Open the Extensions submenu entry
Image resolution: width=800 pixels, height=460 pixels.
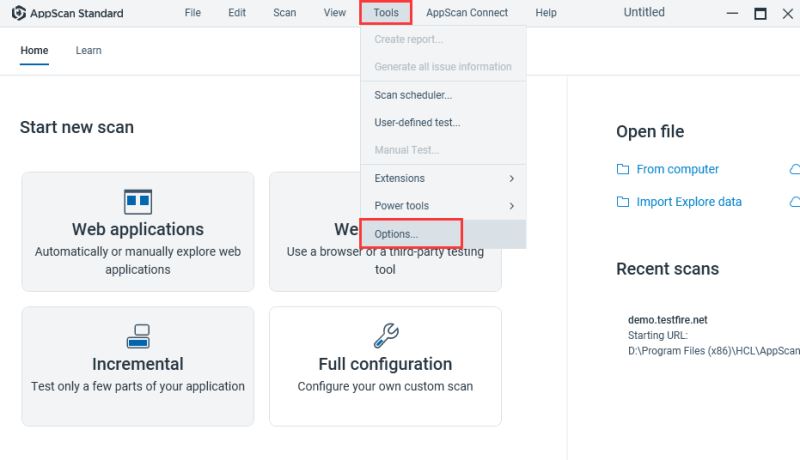coord(443,178)
